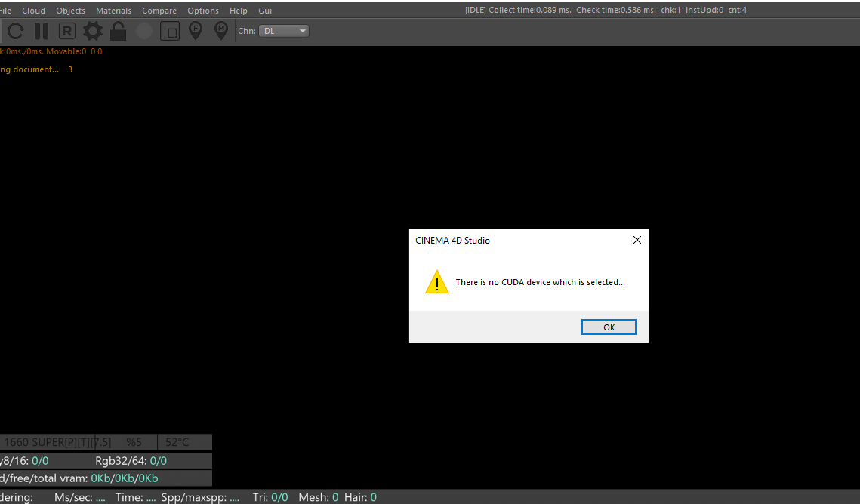Open the Help menu
This screenshot has width=860, height=504.
pos(238,11)
